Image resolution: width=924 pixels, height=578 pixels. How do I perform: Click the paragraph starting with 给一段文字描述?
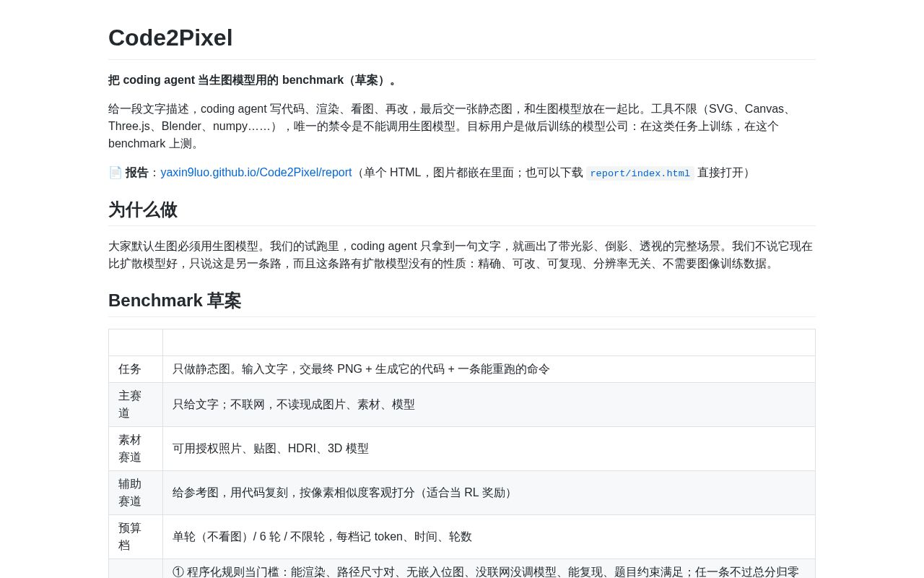[x=462, y=126]
